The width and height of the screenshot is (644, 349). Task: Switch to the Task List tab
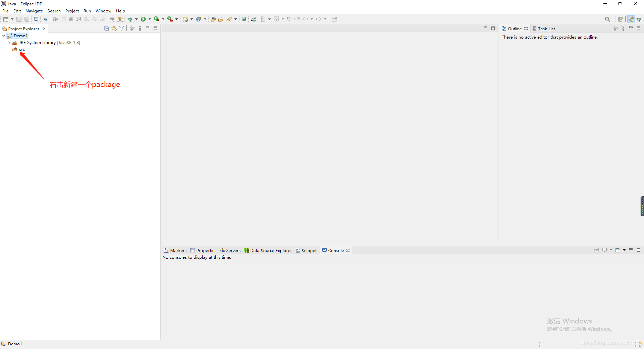[544, 29]
